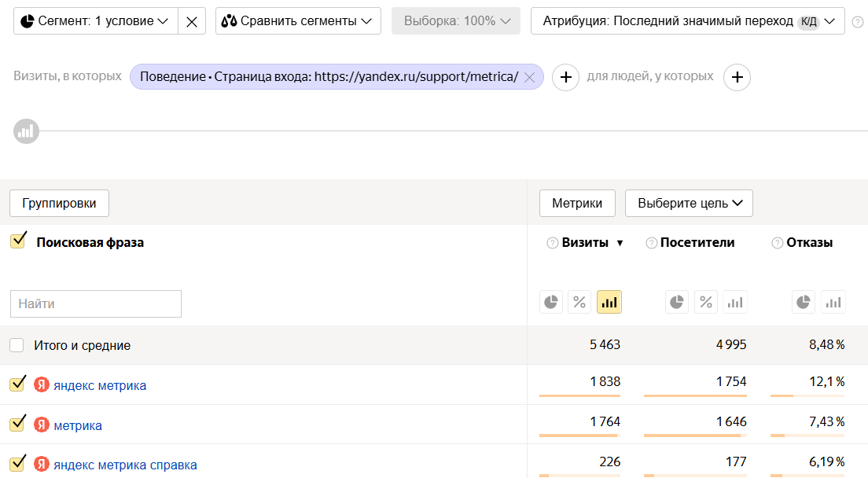Click the bar chart icon under Отказы
This screenshot has height=478, width=868.
click(833, 302)
